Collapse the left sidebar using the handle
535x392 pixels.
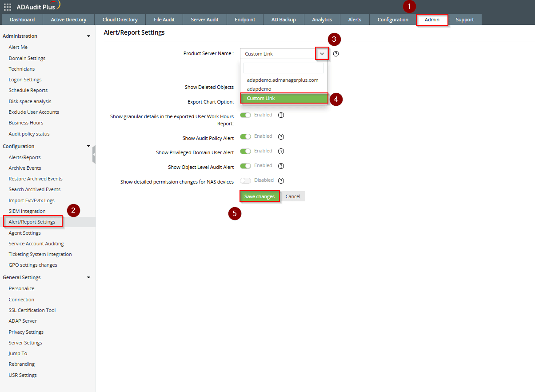click(94, 154)
